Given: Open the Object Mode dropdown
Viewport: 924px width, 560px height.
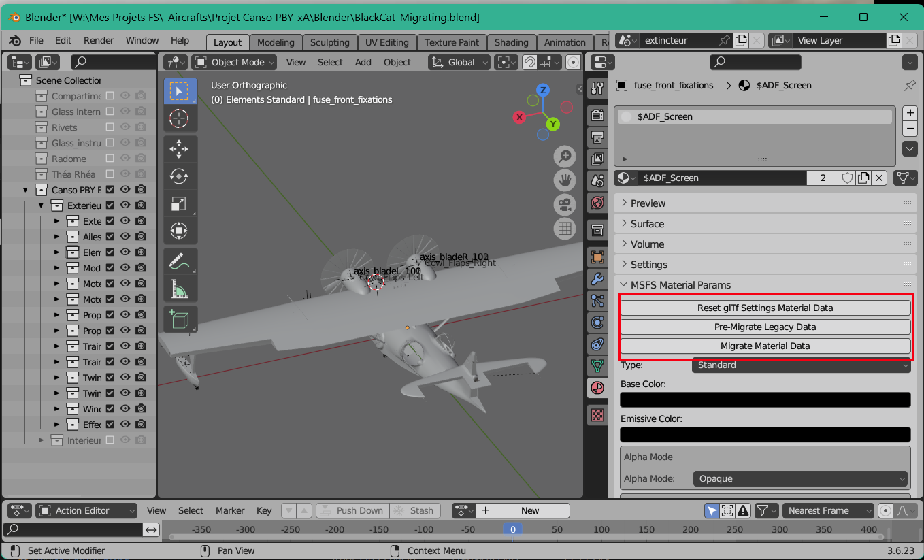Looking at the screenshot, I should click(x=235, y=62).
